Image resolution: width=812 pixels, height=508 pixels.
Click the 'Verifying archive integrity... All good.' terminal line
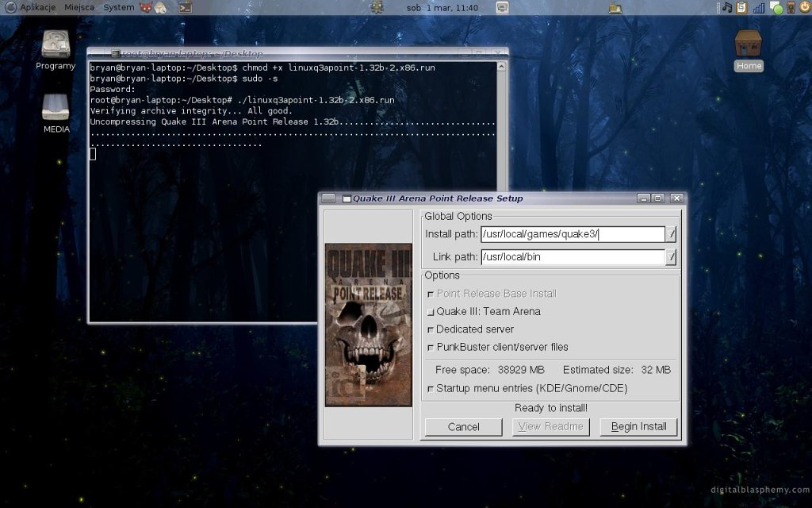(x=191, y=111)
